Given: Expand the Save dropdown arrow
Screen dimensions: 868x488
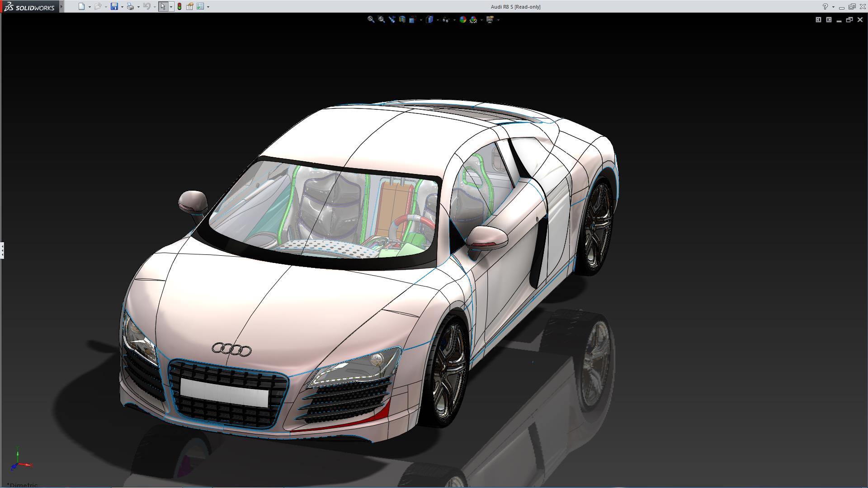Looking at the screenshot, I should click(x=122, y=7).
